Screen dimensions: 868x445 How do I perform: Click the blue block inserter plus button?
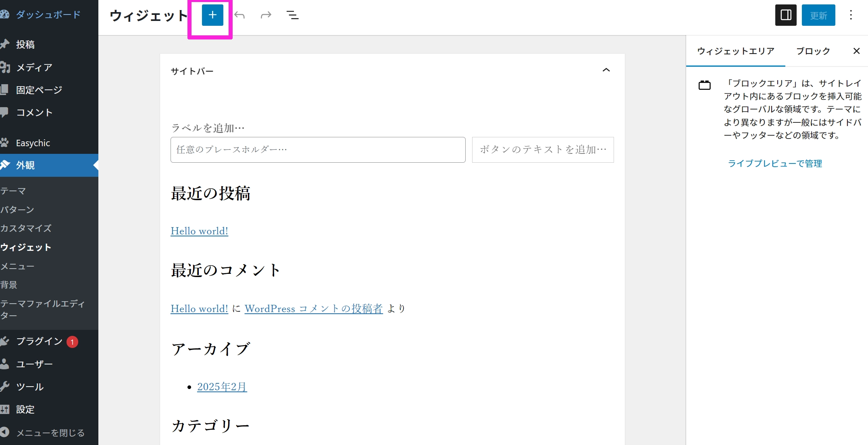tap(212, 15)
